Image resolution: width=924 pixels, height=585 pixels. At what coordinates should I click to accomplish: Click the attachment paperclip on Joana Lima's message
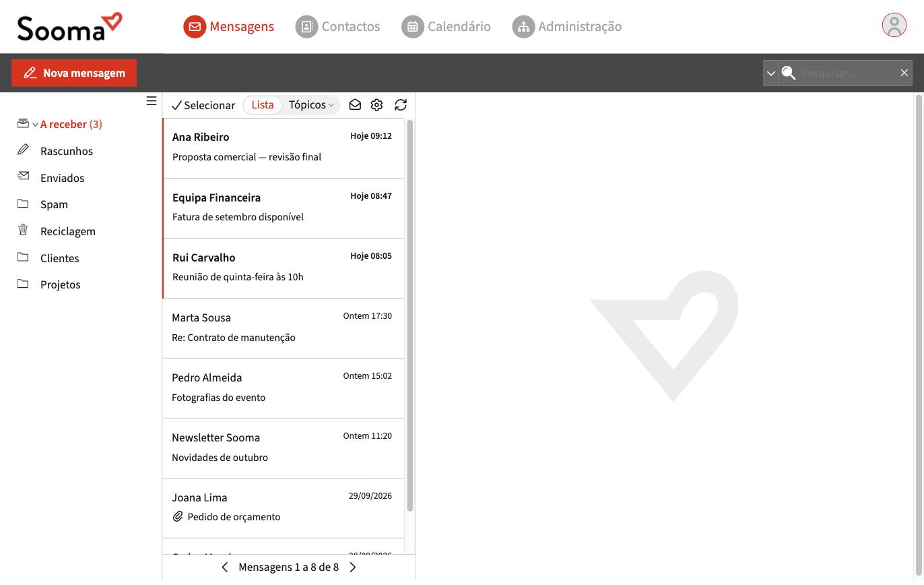(x=178, y=517)
